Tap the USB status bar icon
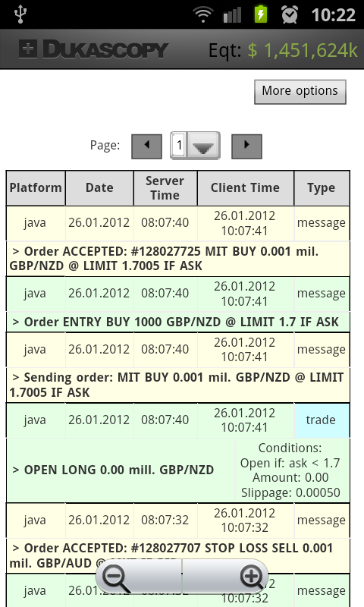The width and height of the screenshot is (364, 607). (20, 14)
